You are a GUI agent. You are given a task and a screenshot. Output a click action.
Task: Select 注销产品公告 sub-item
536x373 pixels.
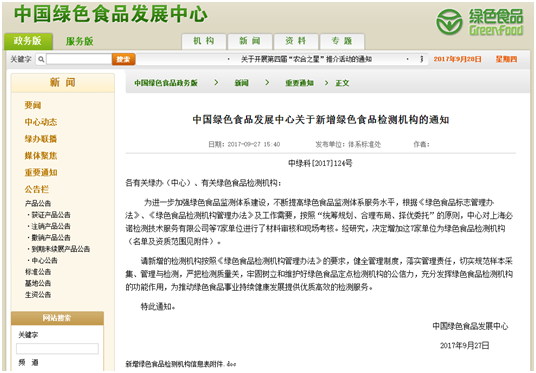51,226
